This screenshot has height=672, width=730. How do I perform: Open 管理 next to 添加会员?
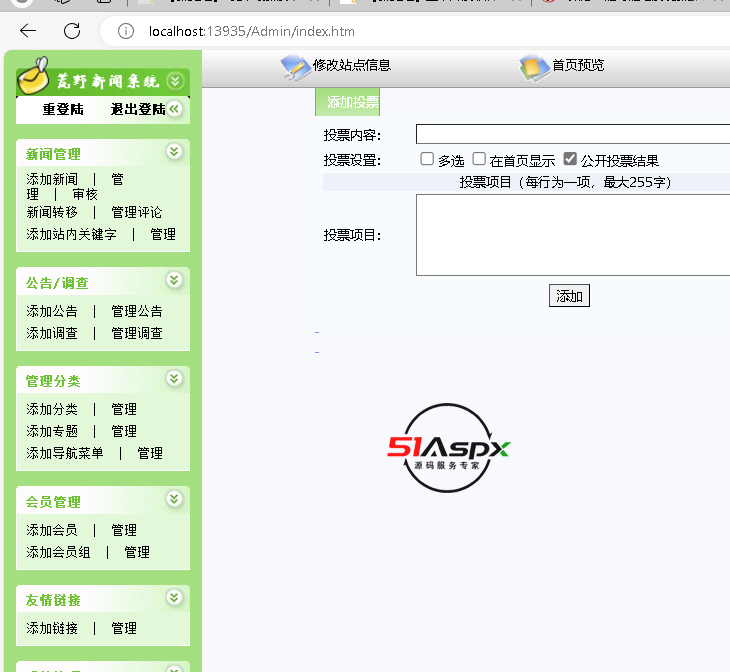click(x=124, y=530)
